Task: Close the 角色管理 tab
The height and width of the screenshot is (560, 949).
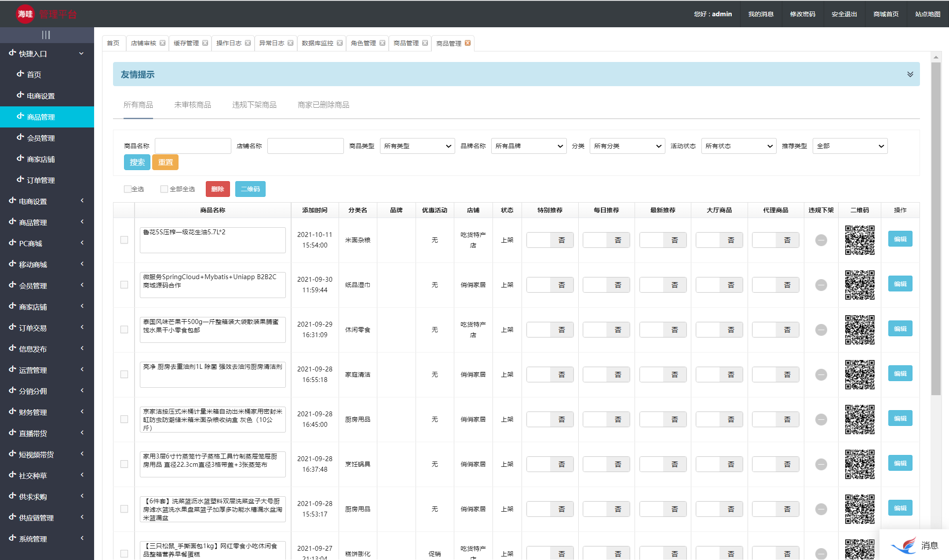Action: [383, 43]
